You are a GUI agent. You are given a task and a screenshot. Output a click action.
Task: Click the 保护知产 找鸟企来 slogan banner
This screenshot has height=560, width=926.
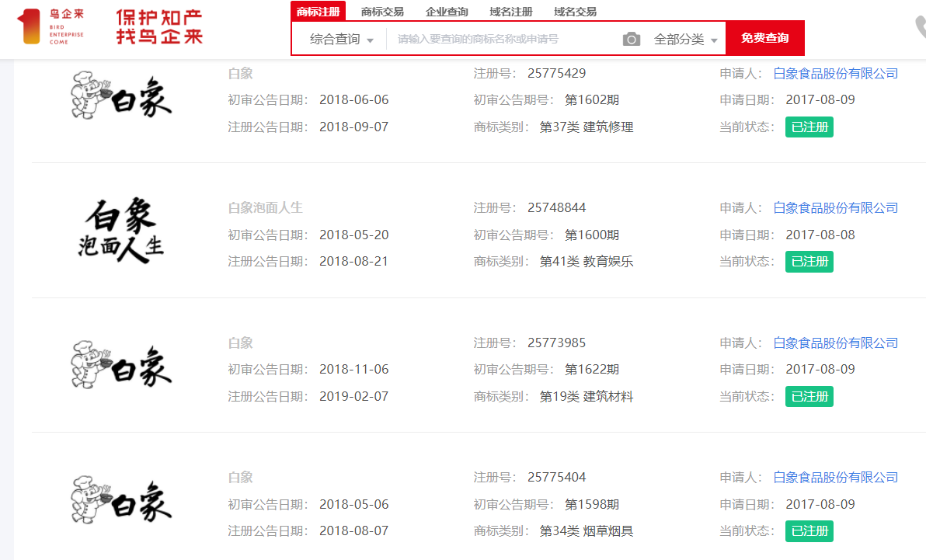coord(159,27)
